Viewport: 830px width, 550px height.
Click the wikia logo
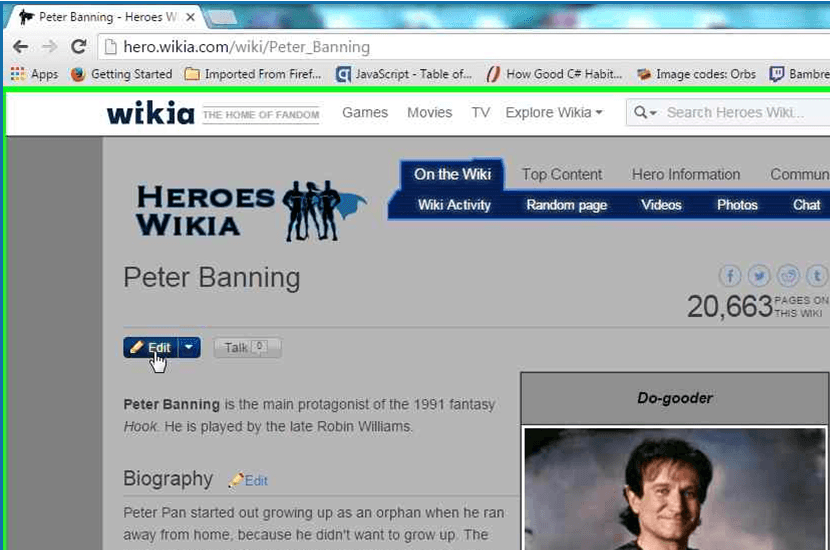click(151, 113)
